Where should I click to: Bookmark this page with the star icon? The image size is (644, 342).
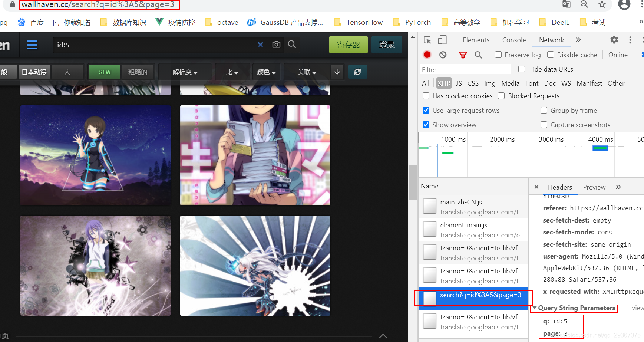click(x=602, y=4)
